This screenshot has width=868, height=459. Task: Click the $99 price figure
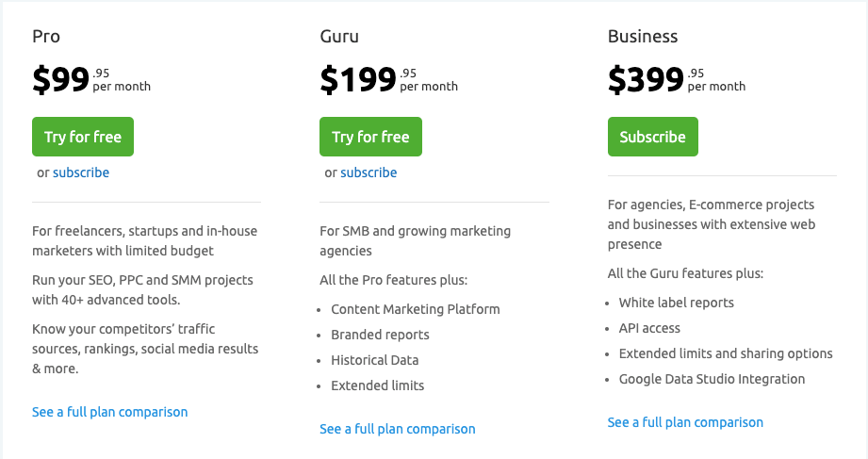tap(61, 80)
